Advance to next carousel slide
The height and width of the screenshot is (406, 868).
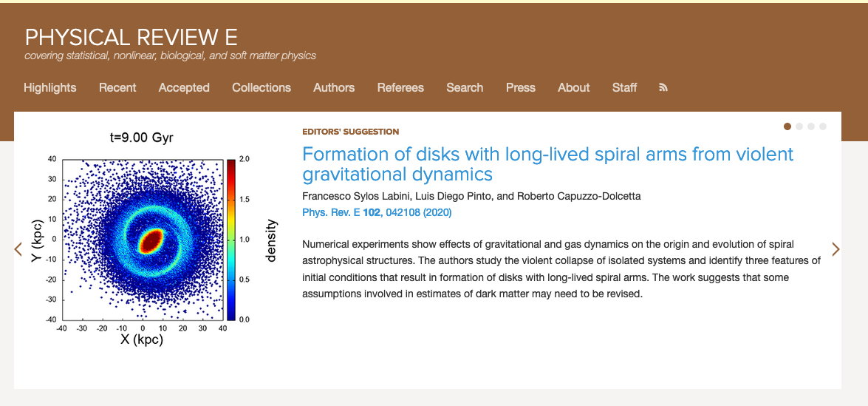coord(835,249)
